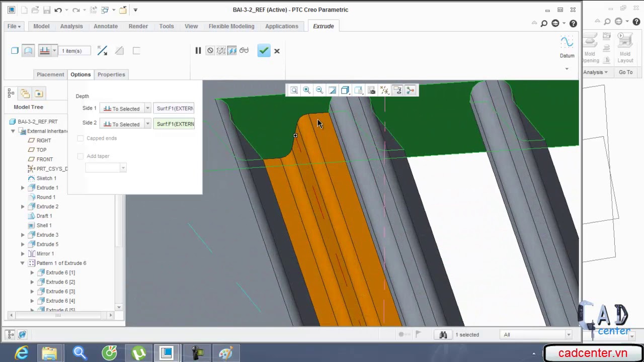Open File Explorer from taskbar
Screen dimensions: 644x362
pyautogui.click(x=49, y=353)
